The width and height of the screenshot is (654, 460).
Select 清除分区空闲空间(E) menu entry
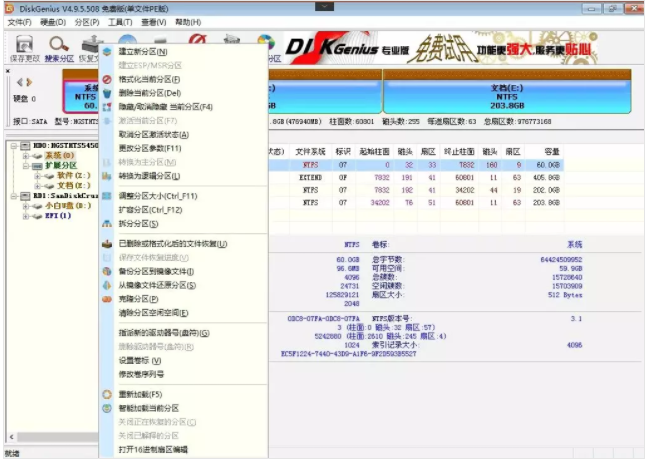point(153,313)
